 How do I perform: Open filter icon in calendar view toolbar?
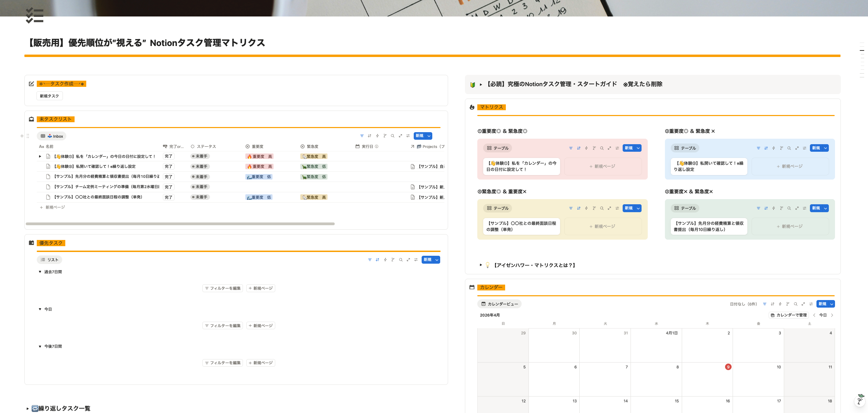pyautogui.click(x=765, y=304)
